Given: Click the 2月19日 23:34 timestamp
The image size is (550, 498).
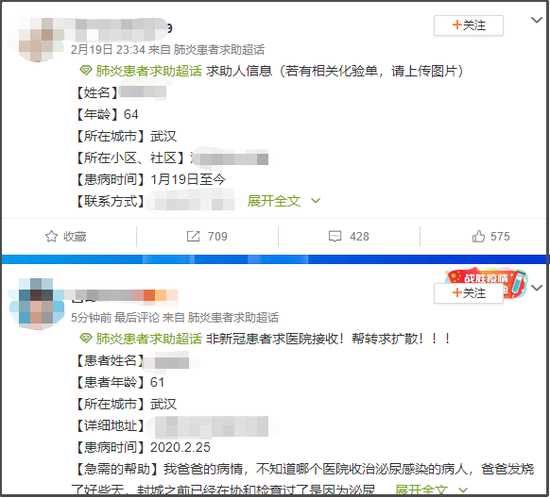Looking at the screenshot, I should point(108,50).
